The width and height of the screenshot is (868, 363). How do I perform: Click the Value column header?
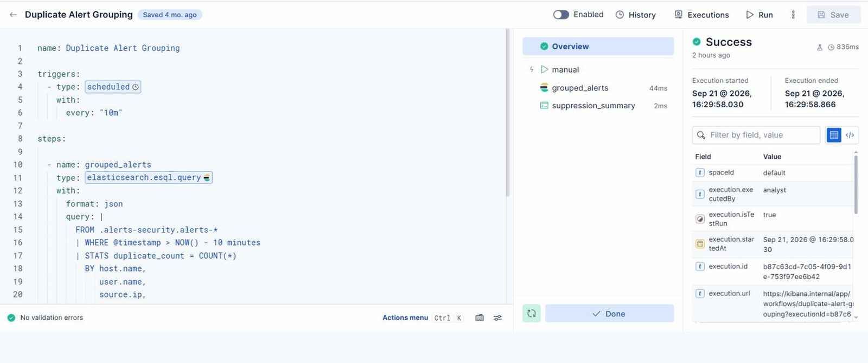(772, 157)
